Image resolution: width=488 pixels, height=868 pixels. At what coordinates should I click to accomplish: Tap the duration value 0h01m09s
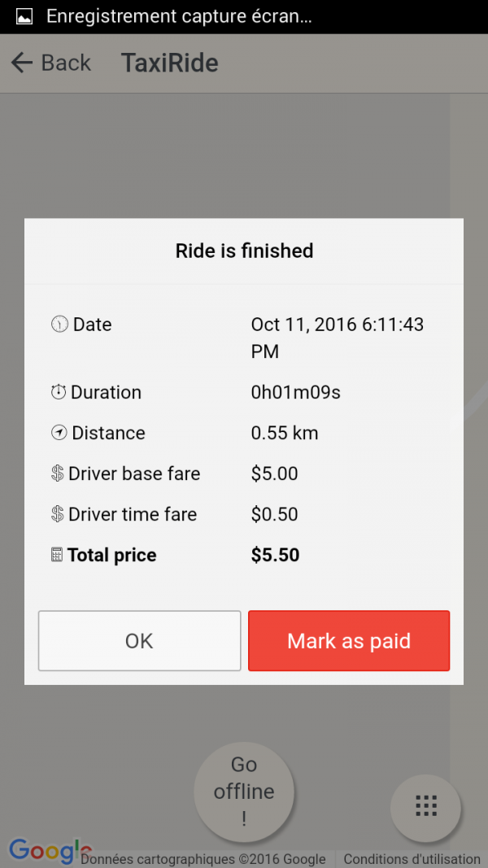pos(295,392)
